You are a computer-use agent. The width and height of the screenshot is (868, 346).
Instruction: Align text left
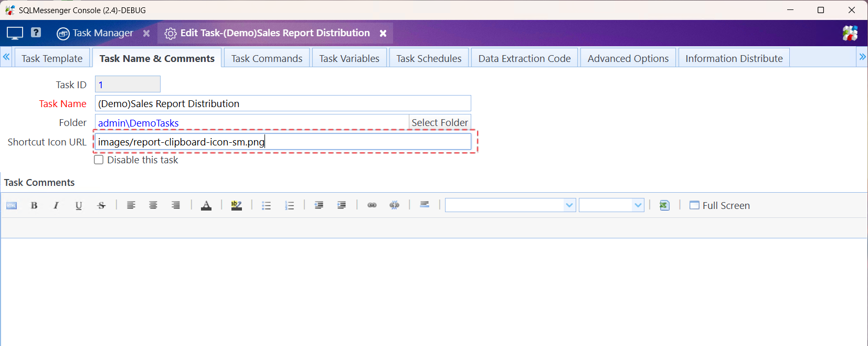point(131,205)
